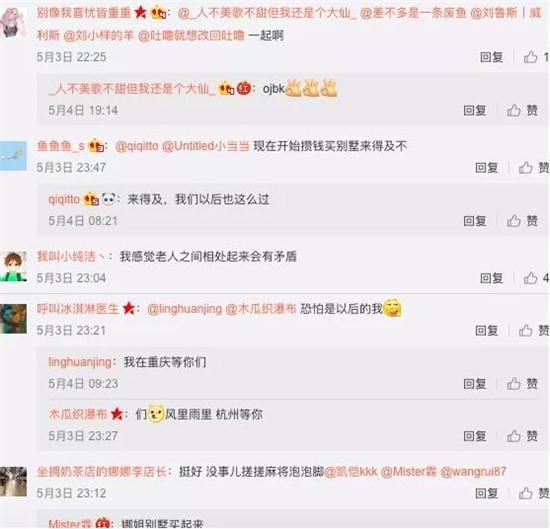Open mention link @木瓜织瀑布

(261, 309)
